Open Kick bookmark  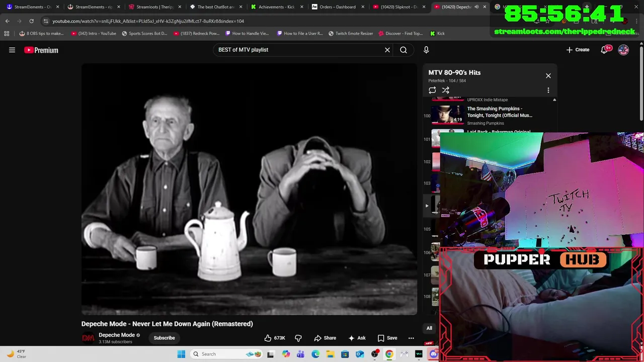[437, 33]
